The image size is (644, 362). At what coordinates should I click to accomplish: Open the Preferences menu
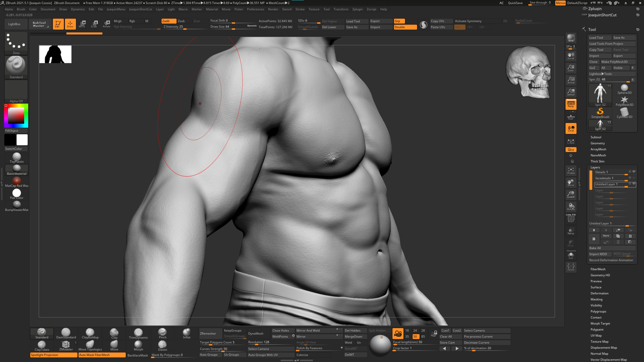[255, 9]
